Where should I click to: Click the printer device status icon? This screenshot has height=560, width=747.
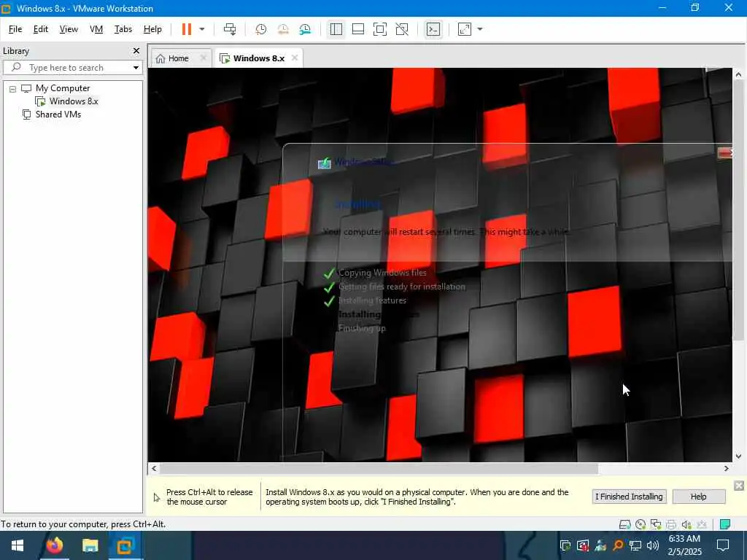click(671, 524)
